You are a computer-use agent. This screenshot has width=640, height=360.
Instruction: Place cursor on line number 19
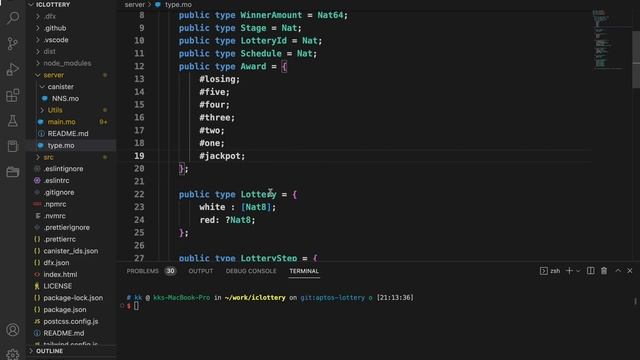tap(139, 156)
